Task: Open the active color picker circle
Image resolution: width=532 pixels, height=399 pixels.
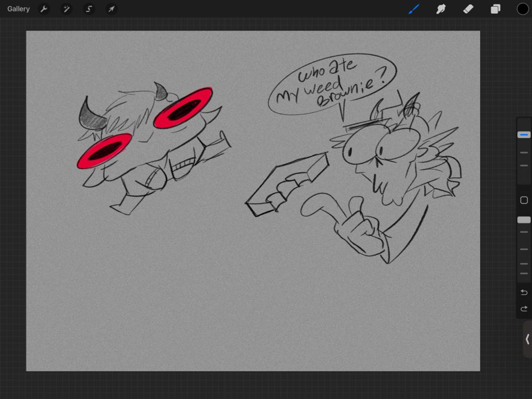Action: [522, 9]
